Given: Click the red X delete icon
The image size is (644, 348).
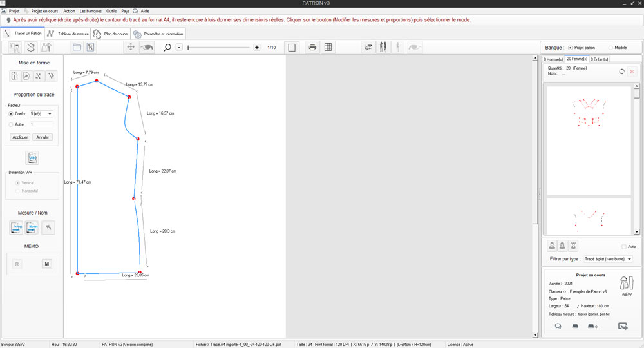Looking at the screenshot, I should 632,72.
